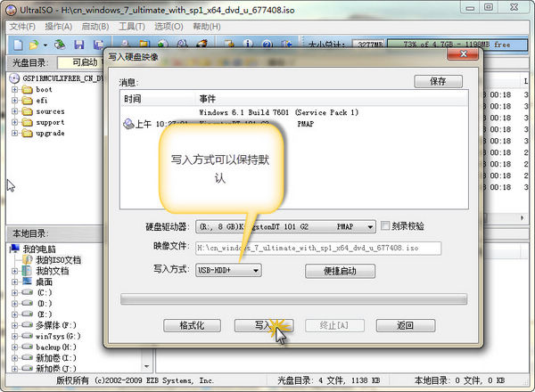Close the 写入硬盘映像 dialog
Screen dimensions: 535x392
pyautogui.click(x=464, y=54)
